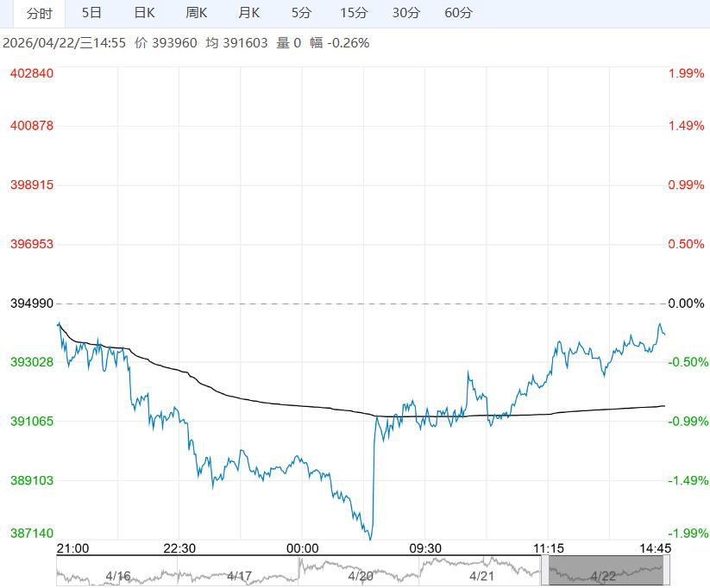Select the 4/20 day in the mini timeline

click(361, 574)
